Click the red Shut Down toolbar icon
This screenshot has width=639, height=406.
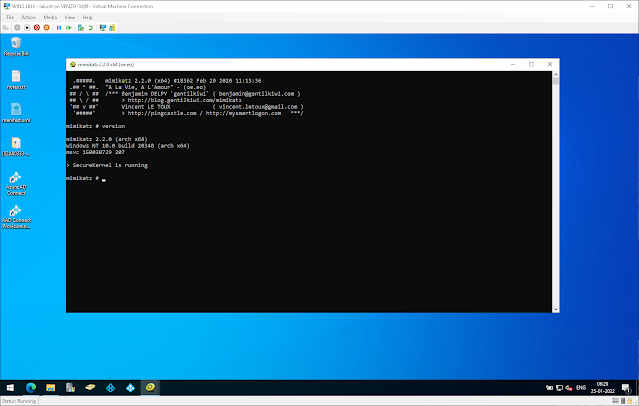tap(37, 28)
